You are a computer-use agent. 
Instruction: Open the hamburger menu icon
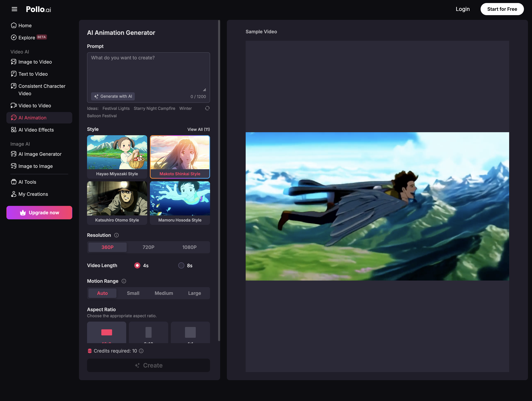click(14, 9)
